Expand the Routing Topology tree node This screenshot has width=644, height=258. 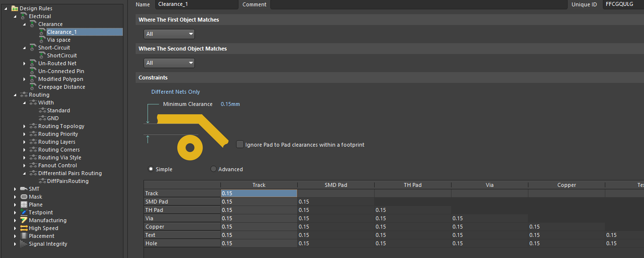pyautogui.click(x=24, y=126)
